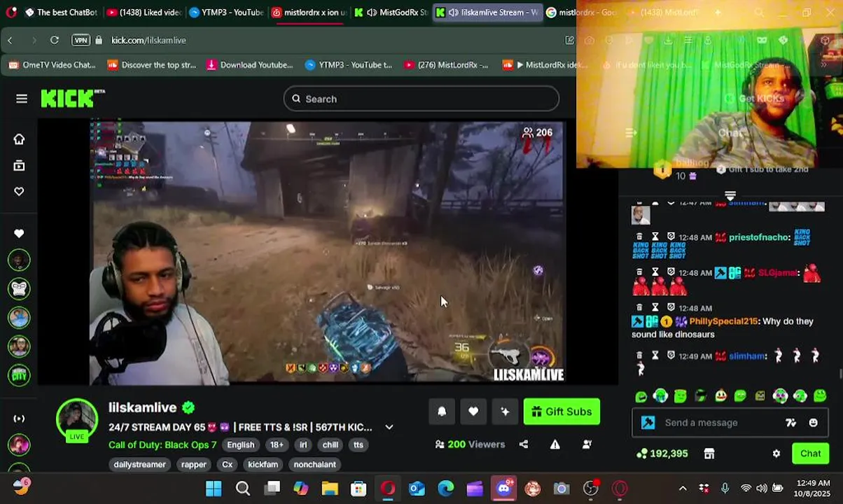The width and height of the screenshot is (843, 504).
Task: Click the green Chat send button
Action: point(810,454)
